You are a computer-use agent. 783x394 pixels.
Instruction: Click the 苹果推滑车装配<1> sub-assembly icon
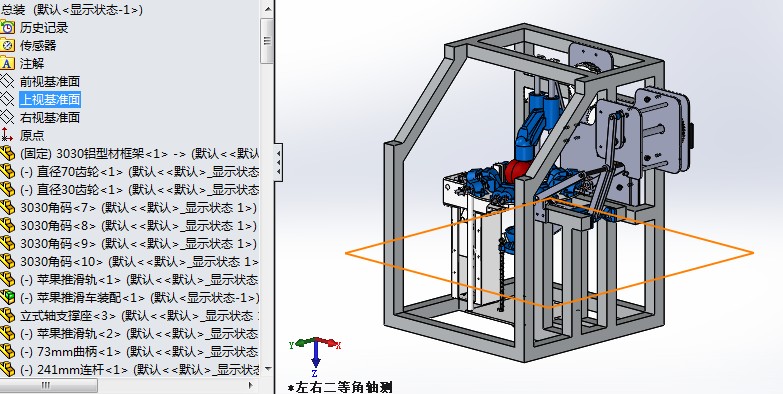[7, 297]
